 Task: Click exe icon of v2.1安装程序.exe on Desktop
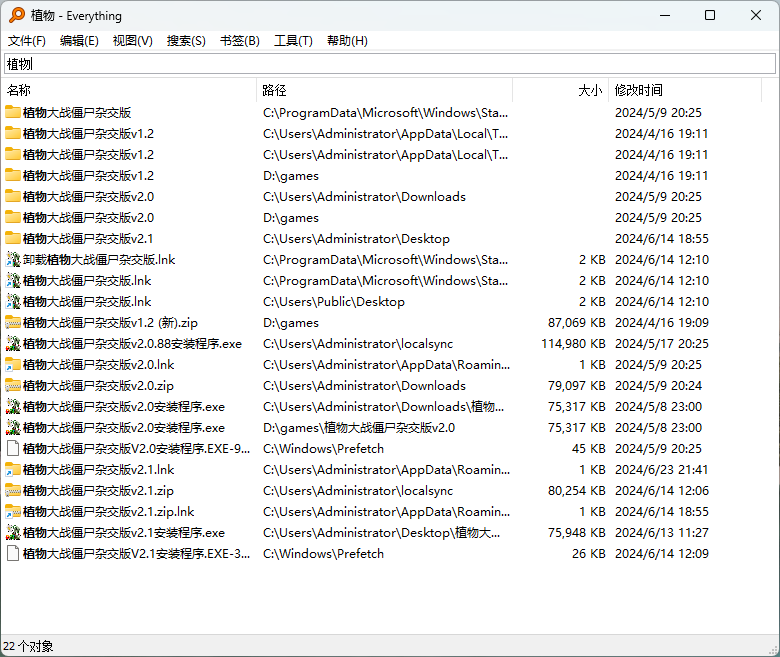pos(13,533)
